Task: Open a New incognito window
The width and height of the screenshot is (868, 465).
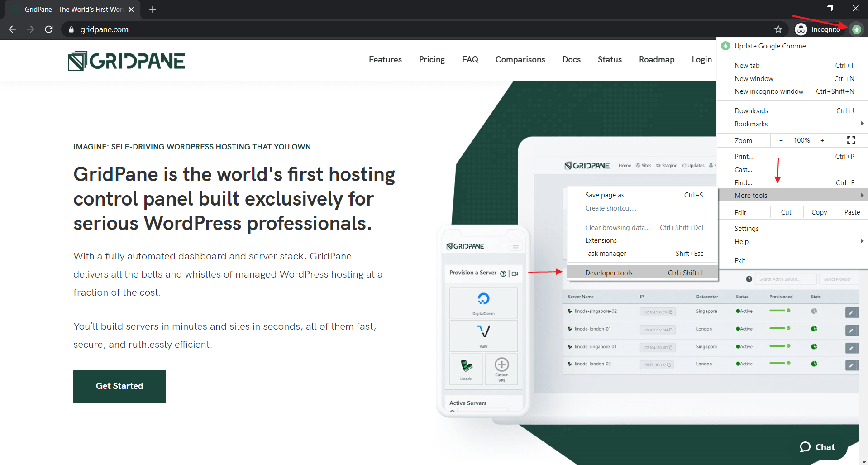Action: coord(792,91)
